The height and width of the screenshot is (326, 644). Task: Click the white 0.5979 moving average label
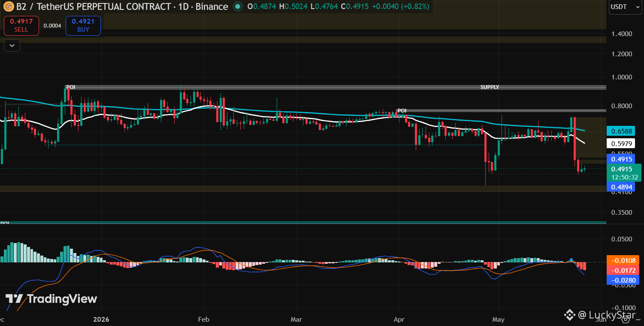click(x=621, y=143)
